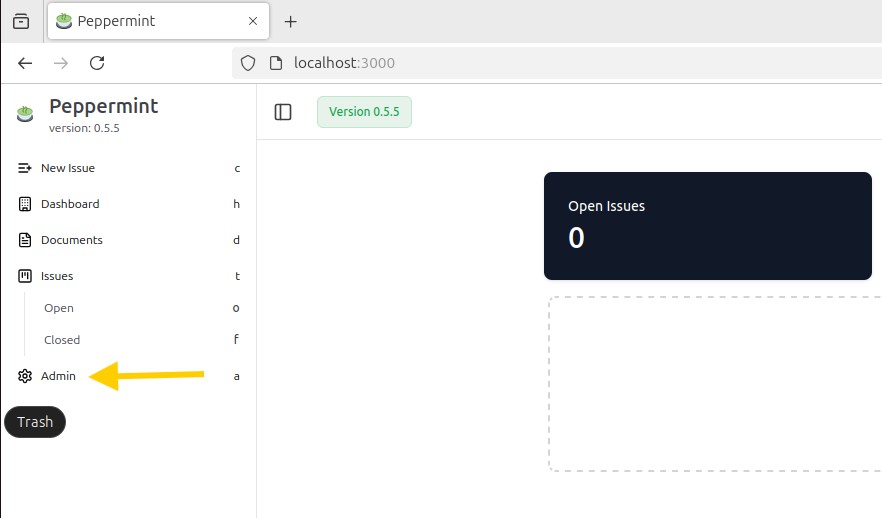Click the 'version: 0.5.5' sidebar text

[84, 128]
